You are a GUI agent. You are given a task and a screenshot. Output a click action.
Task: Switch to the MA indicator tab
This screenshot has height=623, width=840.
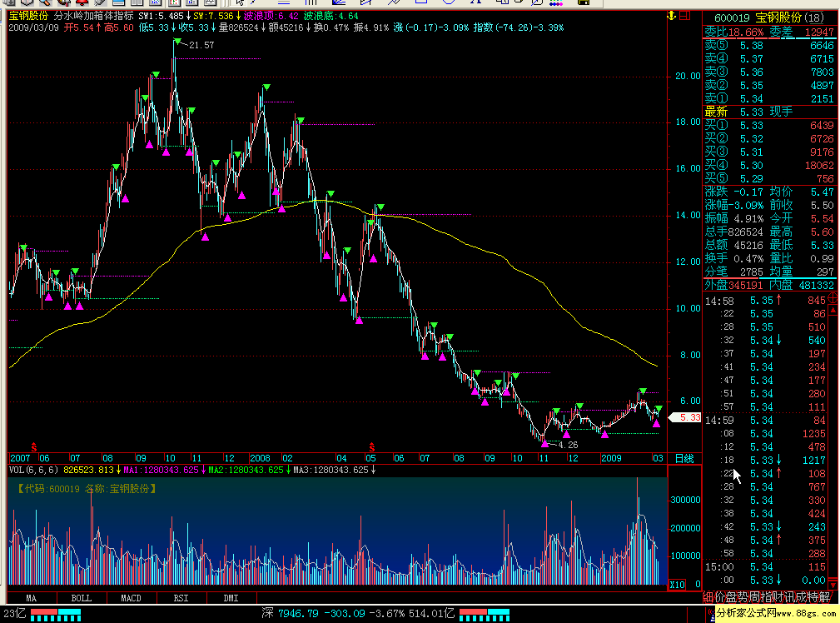pyautogui.click(x=32, y=598)
